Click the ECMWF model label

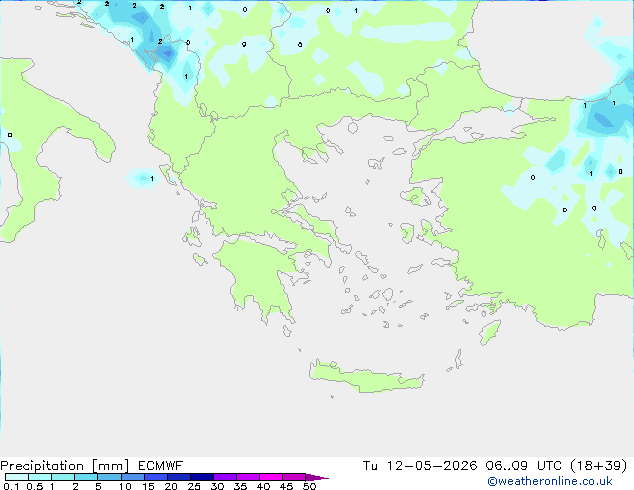(x=161, y=466)
